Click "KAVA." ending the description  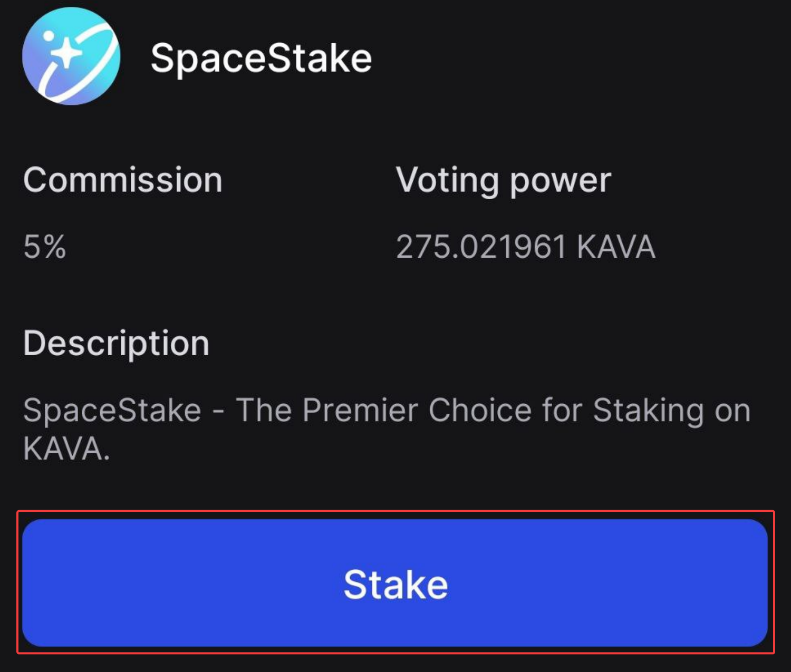point(66,449)
